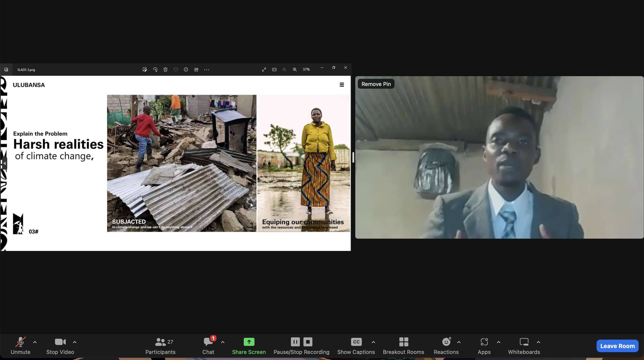
Task: Expand audio options arrow next to Unmute
Action: tap(35, 342)
